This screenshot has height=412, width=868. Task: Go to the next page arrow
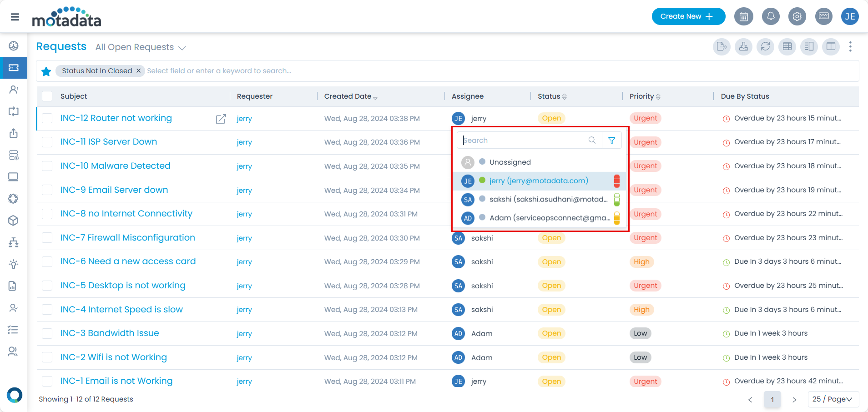794,400
